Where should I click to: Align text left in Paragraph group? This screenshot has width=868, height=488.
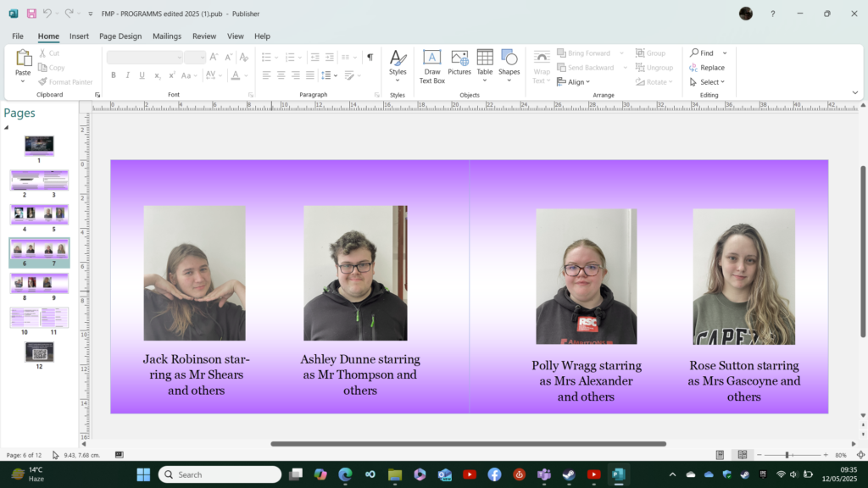266,75
